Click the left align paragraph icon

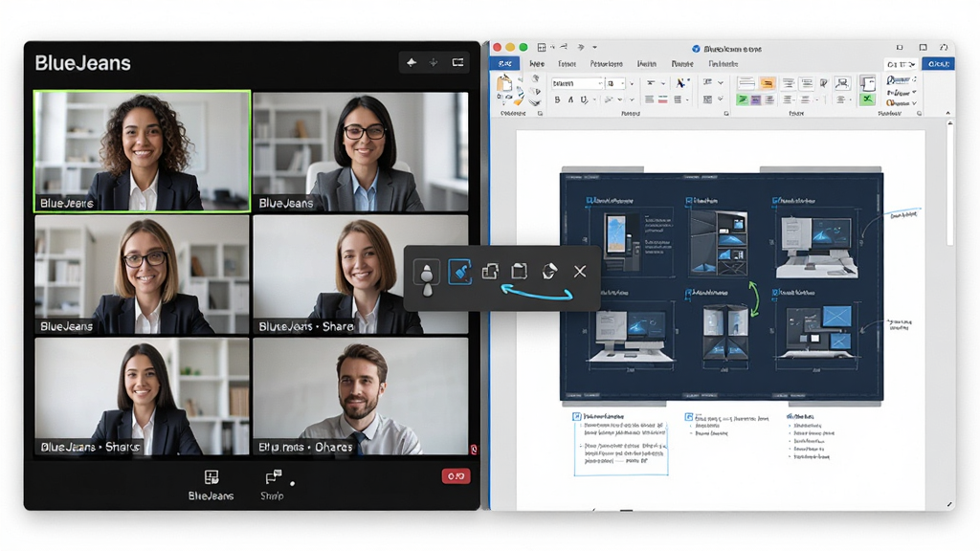point(650,99)
